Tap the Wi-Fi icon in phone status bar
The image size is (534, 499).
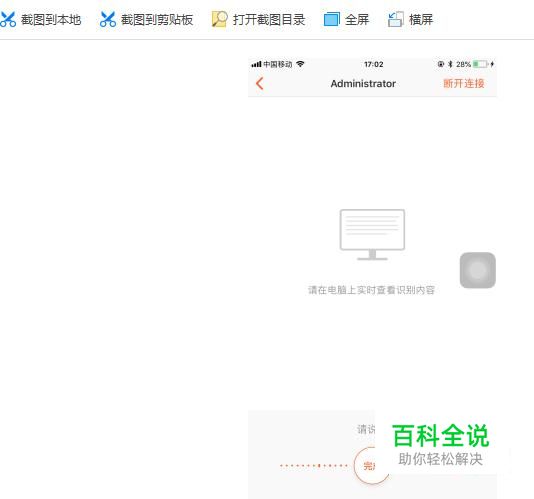(300, 64)
